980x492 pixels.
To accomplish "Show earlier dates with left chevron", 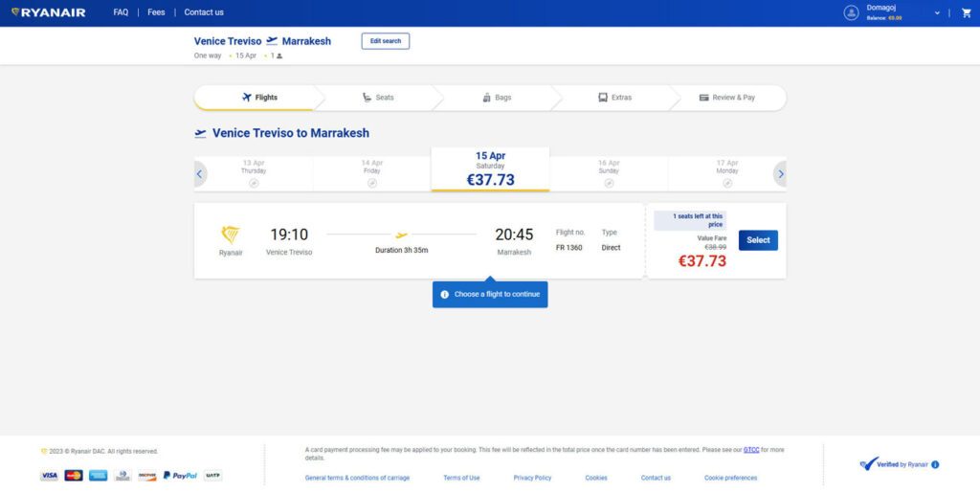I will point(200,174).
